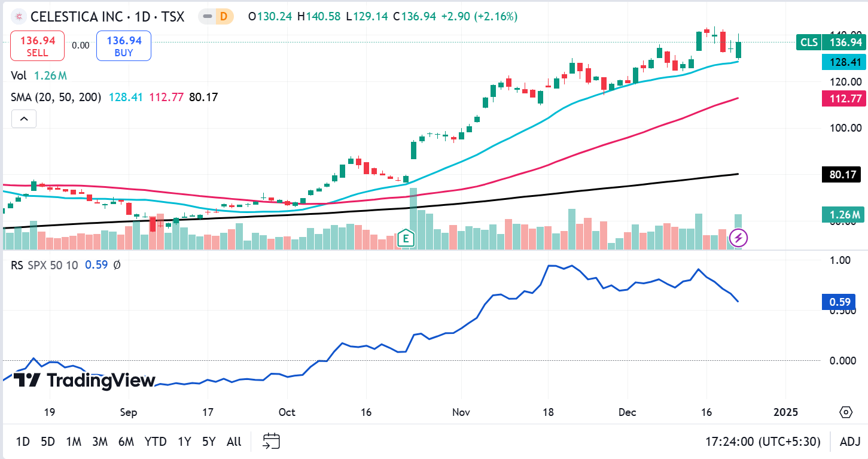Screen dimensions: 868x459
Task: Click the 2025 label on the time axis
Action: pyautogui.click(x=785, y=412)
